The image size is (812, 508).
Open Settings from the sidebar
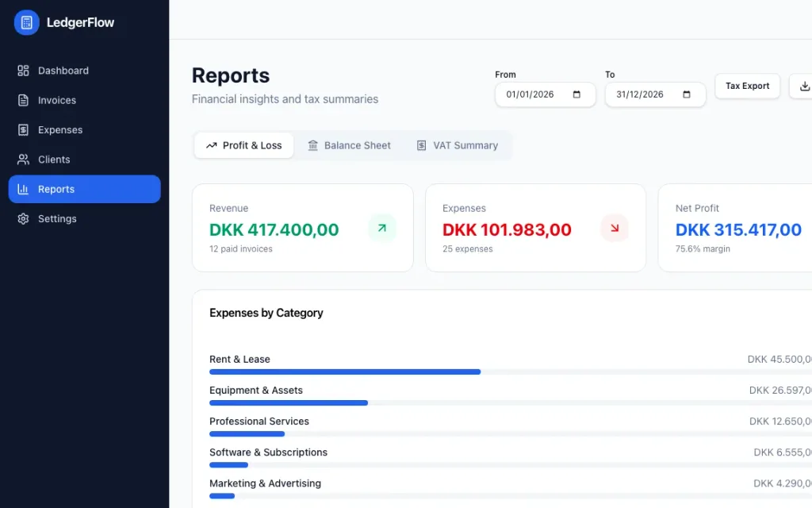click(84, 219)
